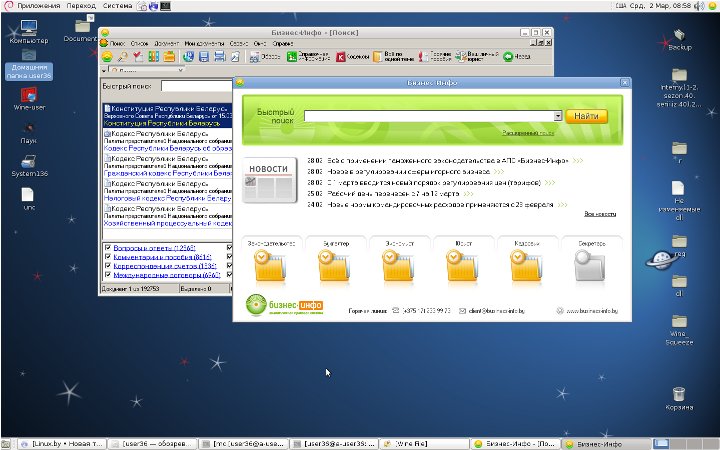The width and height of the screenshot is (720, 450).
Task: Expand the Быстрый поиск dropdown arrow
Action: pos(557,116)
